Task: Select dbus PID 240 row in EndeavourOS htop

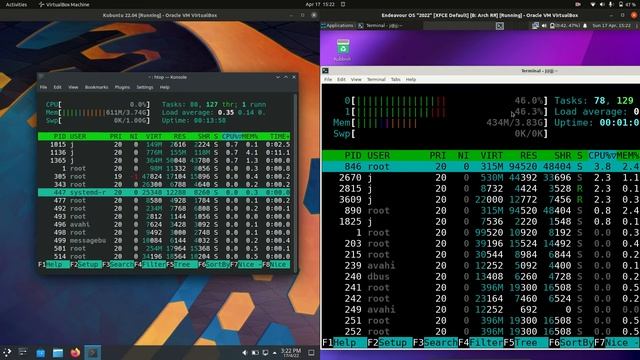Action: pyautogui.click(x=481, y=277)
